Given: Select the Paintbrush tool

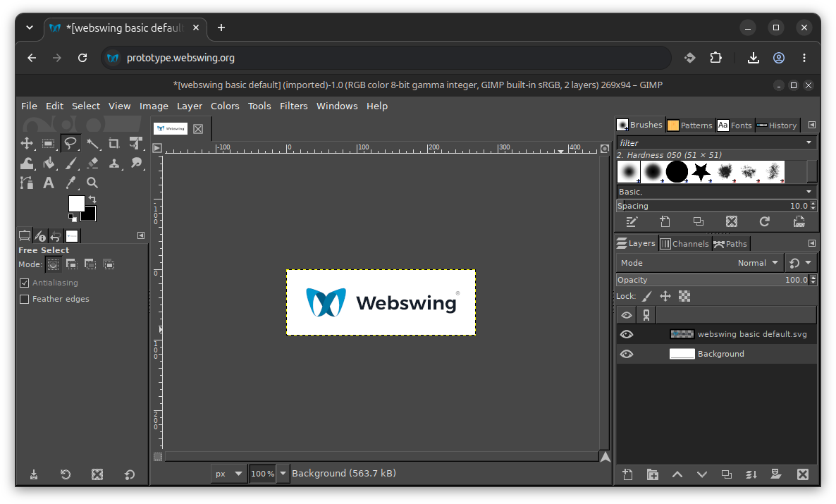Looking at the screenshot, I should coord(70,164).
